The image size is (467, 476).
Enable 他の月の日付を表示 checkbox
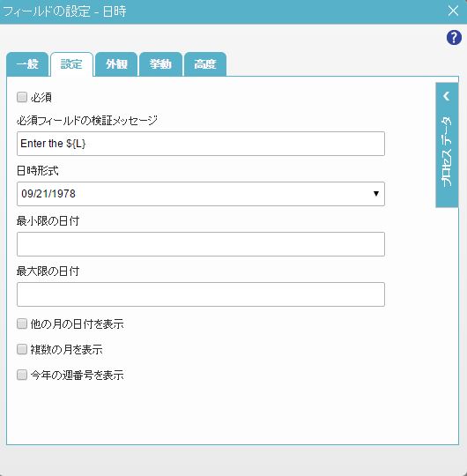[x=22, y=324]
